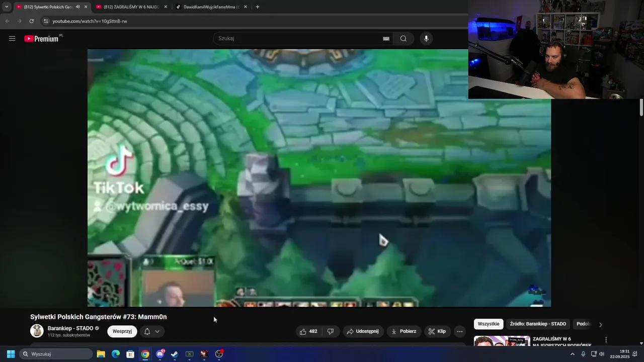Open the tab search dropdown in Chrome
This screenshot has width=644, height=362.
coord(7,7)
